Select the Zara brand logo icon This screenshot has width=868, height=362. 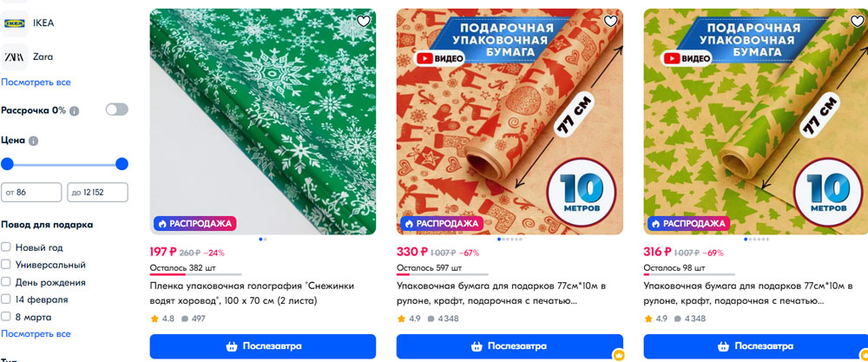tap(15, 56)
